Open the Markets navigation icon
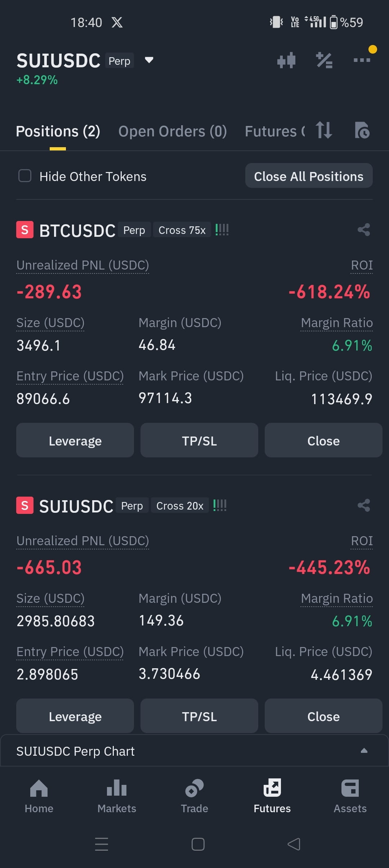This screenshot has height=868, width=389. click(117, 788)
